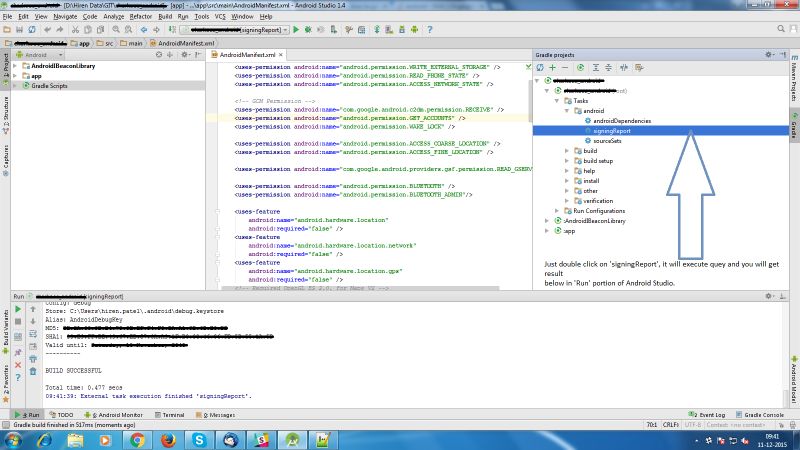Open the TODO tool window tab
Viewport: 800px width, 450px height.
(x=61, y=415)
